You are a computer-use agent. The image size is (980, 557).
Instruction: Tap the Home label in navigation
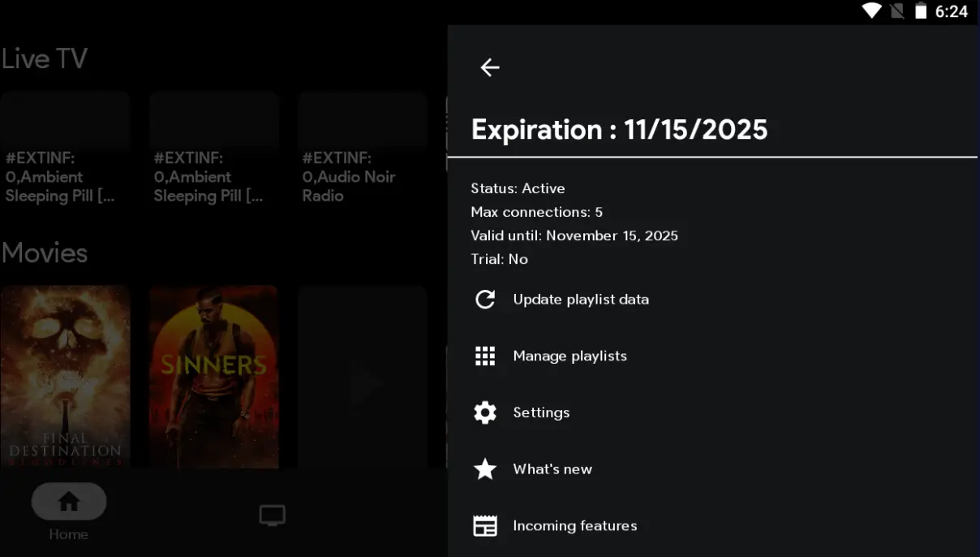tap(68, 534)
